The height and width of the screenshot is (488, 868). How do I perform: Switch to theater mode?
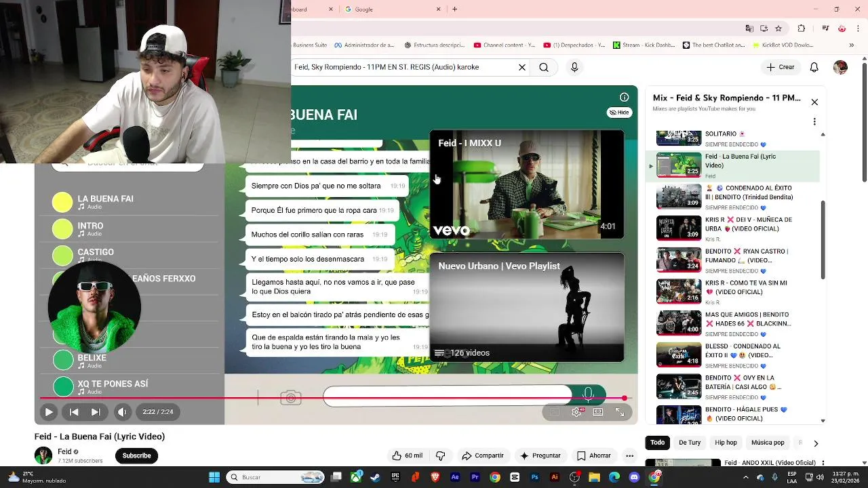[x=598, y=411]
